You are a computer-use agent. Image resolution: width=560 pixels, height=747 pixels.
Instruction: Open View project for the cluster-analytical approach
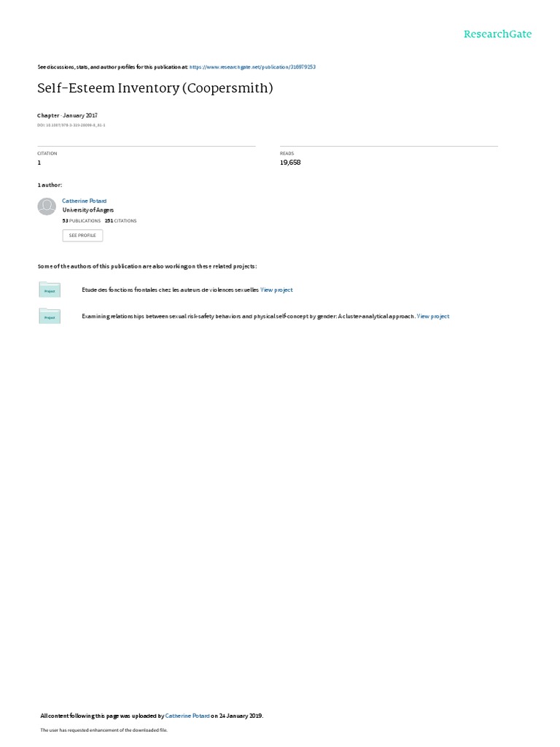433,317
